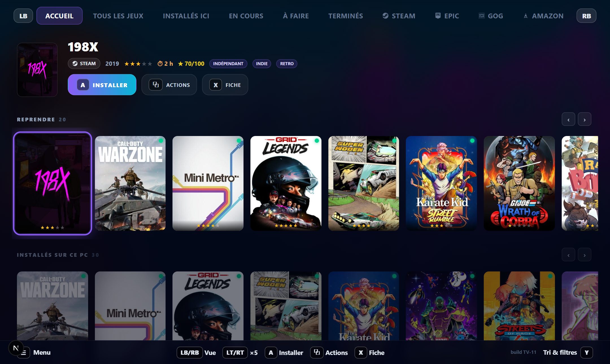Click the Y button icon
Viewport: 610px width, 364px height.
click(x=587, y=352)
